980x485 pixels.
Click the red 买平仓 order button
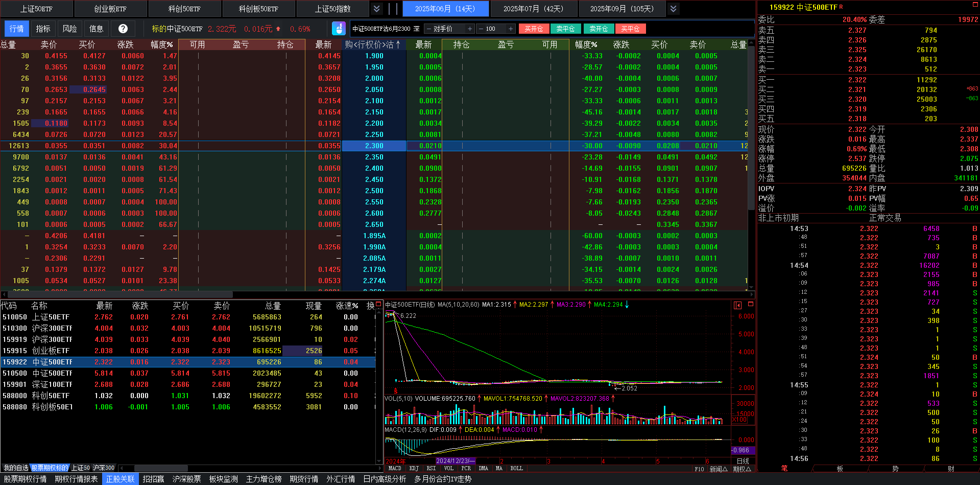point(631,29)
